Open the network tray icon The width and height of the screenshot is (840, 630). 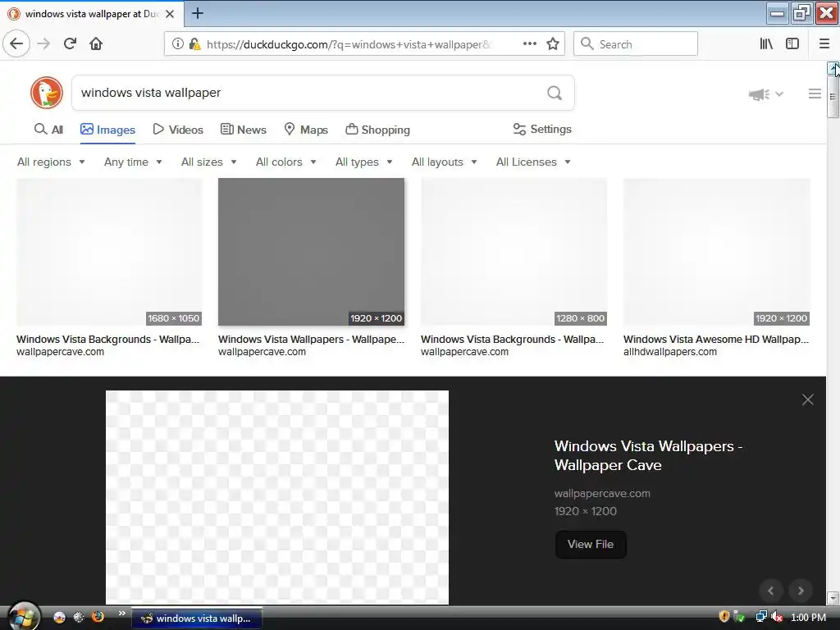(760, 617)
